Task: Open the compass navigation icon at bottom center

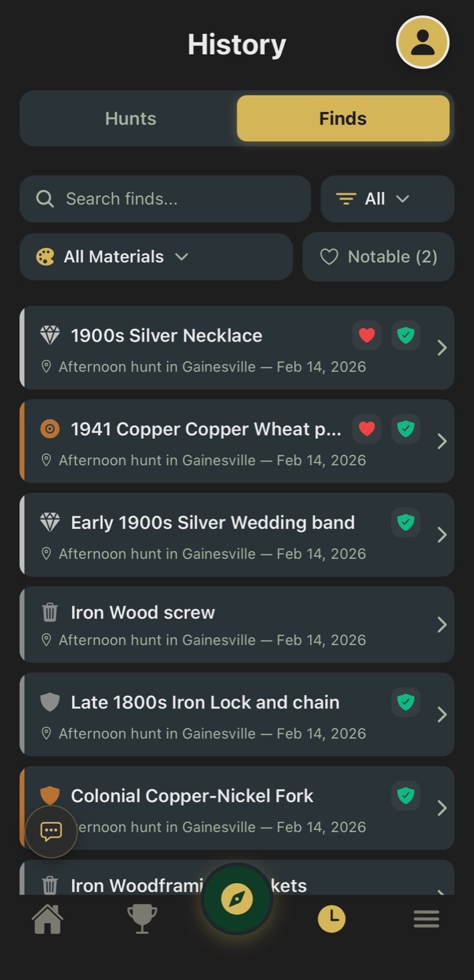Action: [237, 899]
